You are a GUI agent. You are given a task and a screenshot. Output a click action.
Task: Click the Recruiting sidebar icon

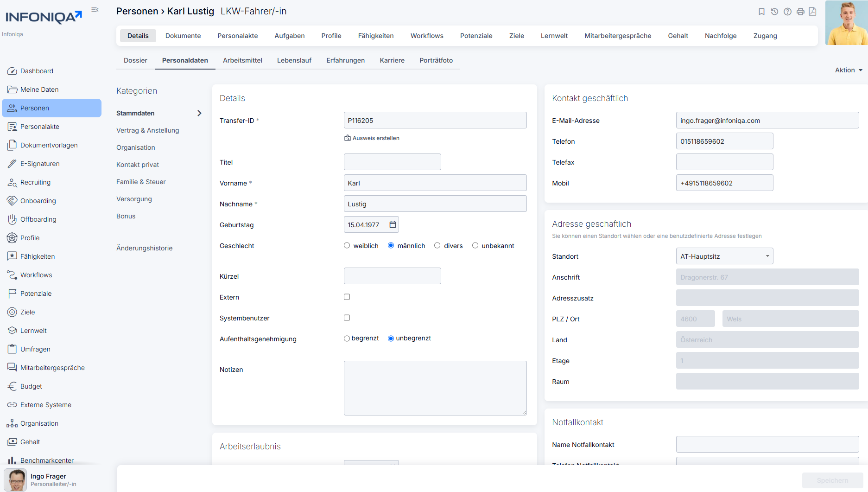(x=12, y=182)
